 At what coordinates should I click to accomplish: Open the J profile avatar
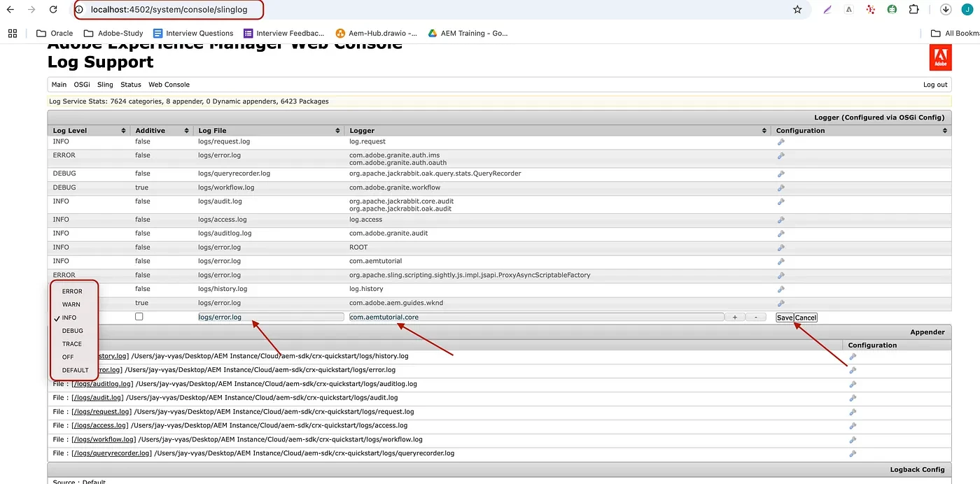pyautogui.click(x=967, y=10)
